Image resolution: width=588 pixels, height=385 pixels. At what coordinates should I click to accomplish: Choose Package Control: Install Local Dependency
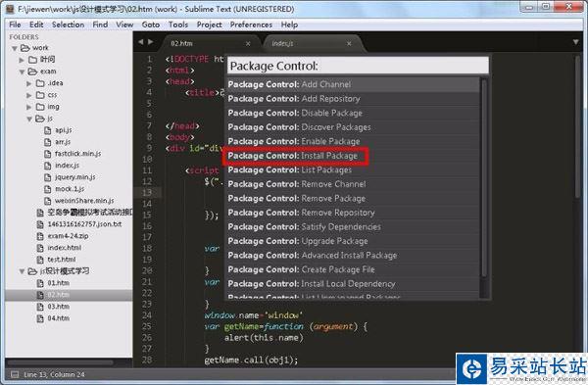pos(353,284)
